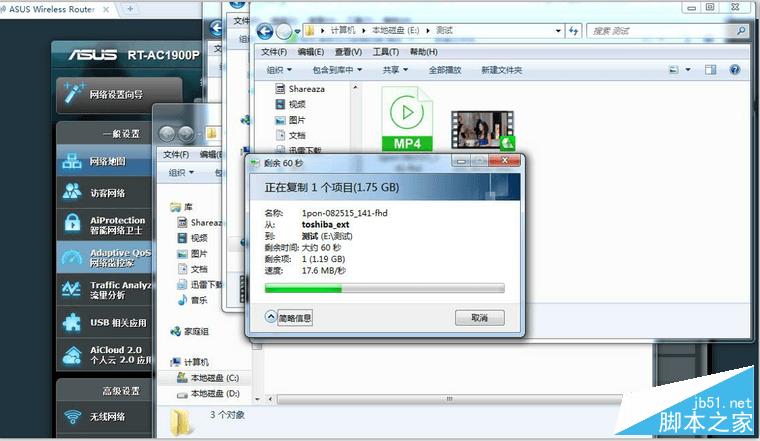Click navigation pane scroll up arrow

355,88
